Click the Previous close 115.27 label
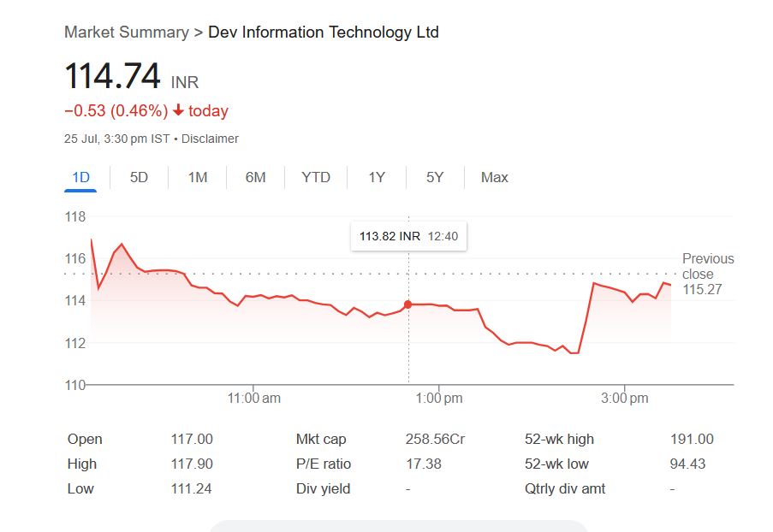773x532 pixels. [707, 274]
